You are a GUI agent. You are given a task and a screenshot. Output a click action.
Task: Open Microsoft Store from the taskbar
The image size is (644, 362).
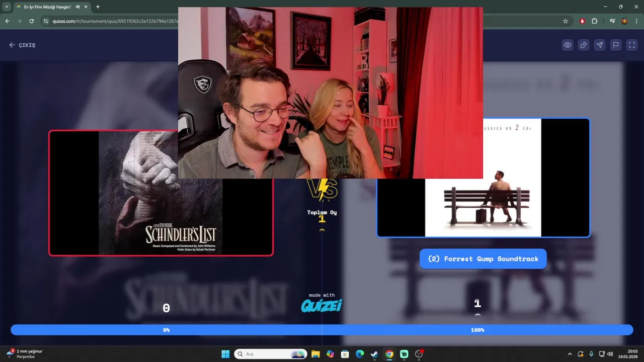click(x=345, y=354)
